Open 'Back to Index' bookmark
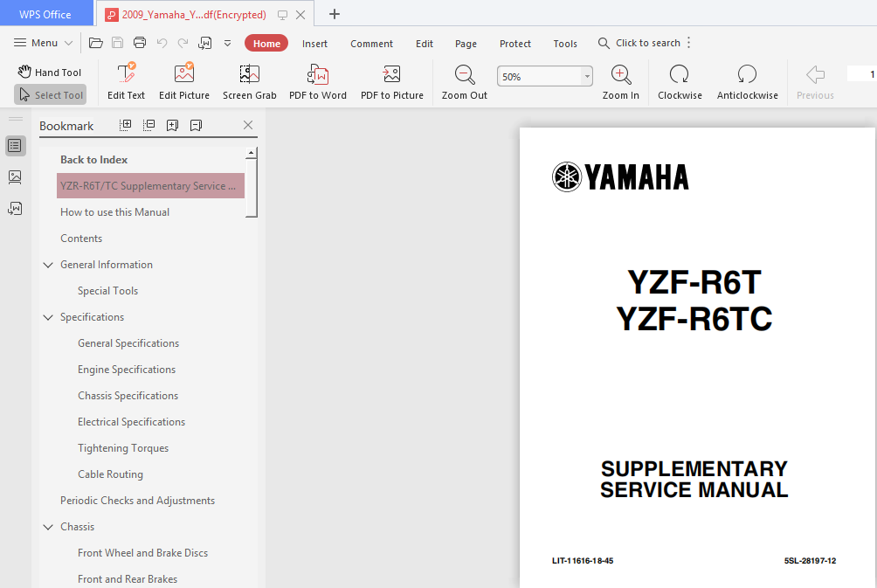877x588 pixels. [94, 159]
